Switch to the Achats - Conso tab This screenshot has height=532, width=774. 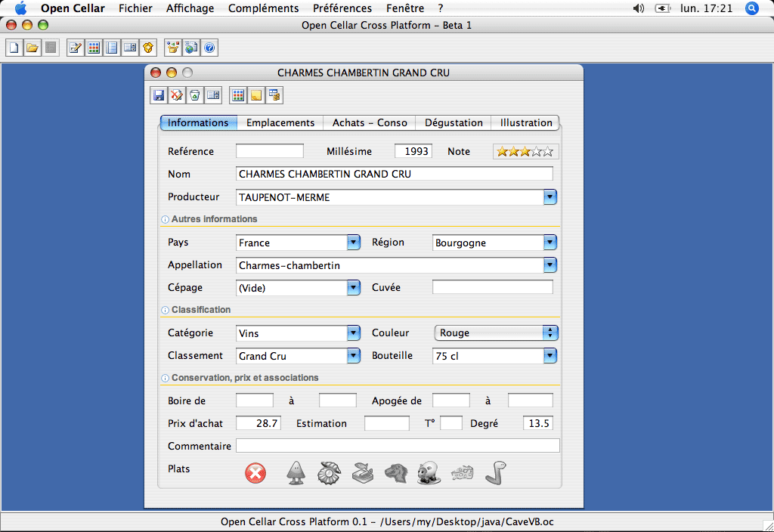click(x=370, y=123)
